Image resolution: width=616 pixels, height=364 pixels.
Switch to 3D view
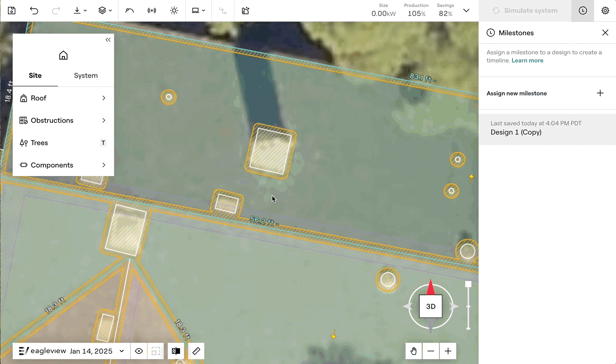pos(431,306)
